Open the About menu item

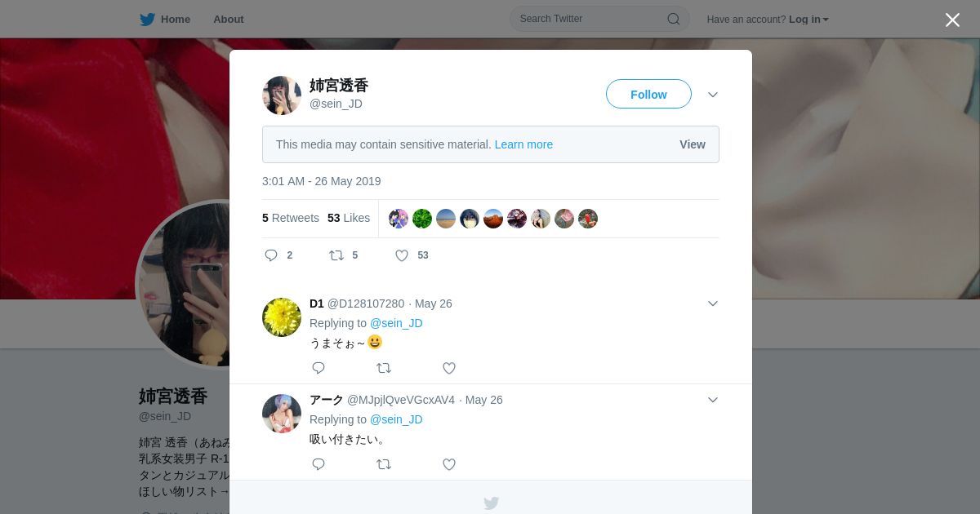229,19
